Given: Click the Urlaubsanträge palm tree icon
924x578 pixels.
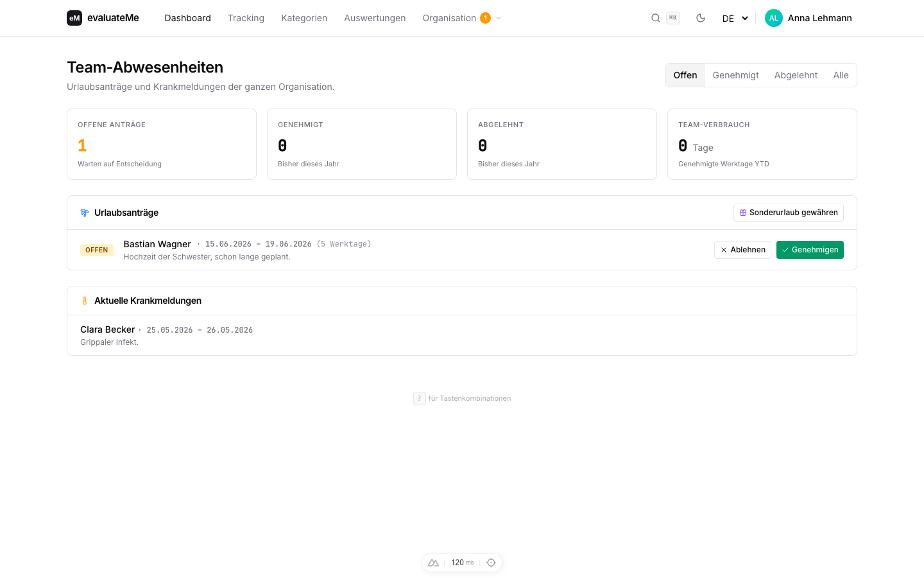Looking at the screenshot, I should click(x=85, y=213).
